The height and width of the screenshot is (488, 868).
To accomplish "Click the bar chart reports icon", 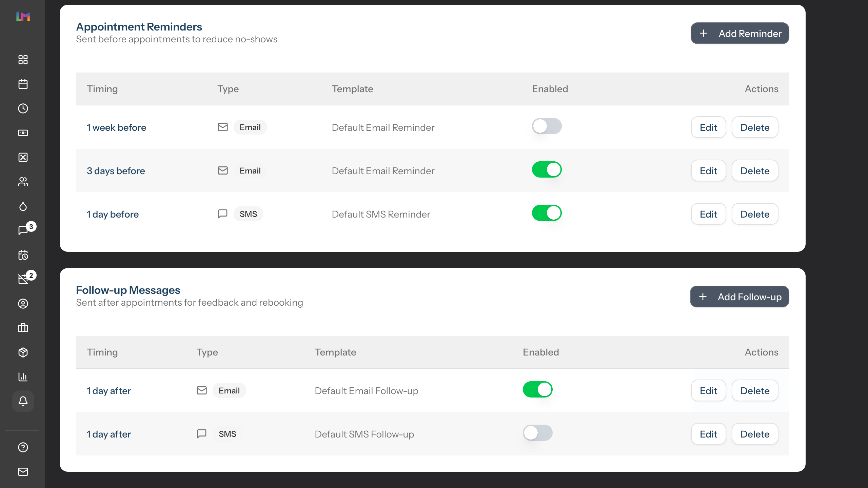I will coord(23,377).
